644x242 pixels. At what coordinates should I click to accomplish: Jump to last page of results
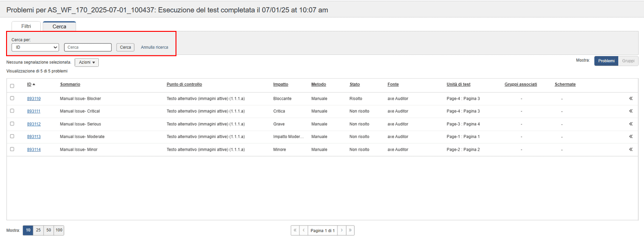click(351, 230)
